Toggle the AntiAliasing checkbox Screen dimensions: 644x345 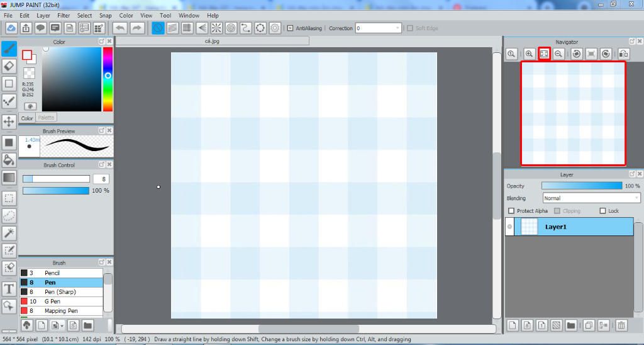290,28
